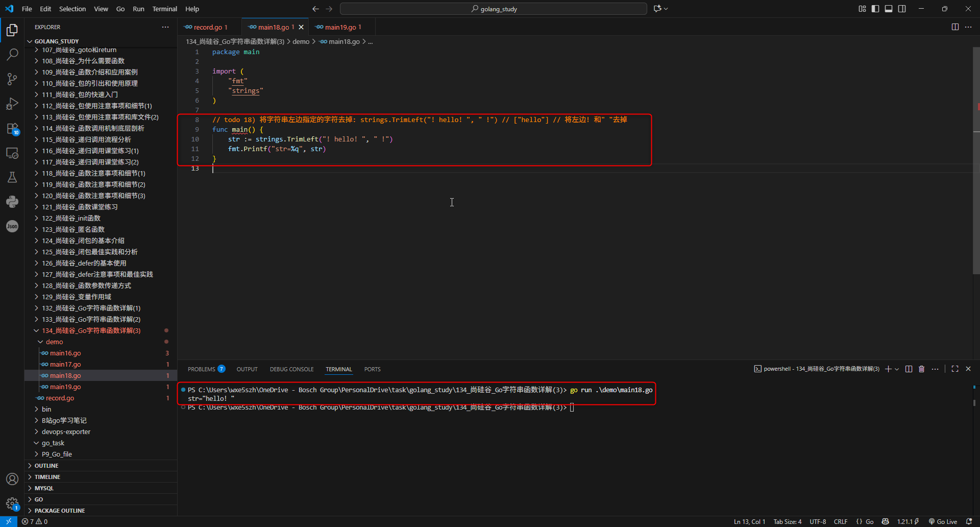
Task: Open the Copilot chat icon in title bar
Action: click(x=657, y=9)
